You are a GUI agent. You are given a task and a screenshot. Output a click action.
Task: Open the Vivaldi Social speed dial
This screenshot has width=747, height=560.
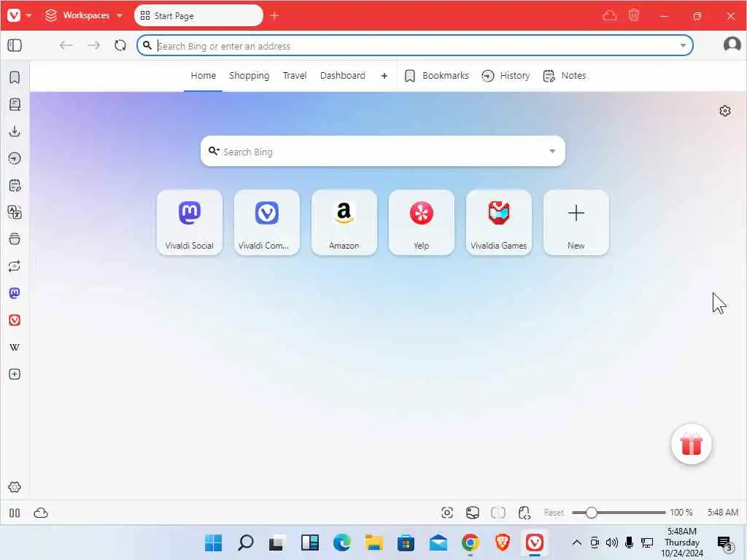pos(190,222)
